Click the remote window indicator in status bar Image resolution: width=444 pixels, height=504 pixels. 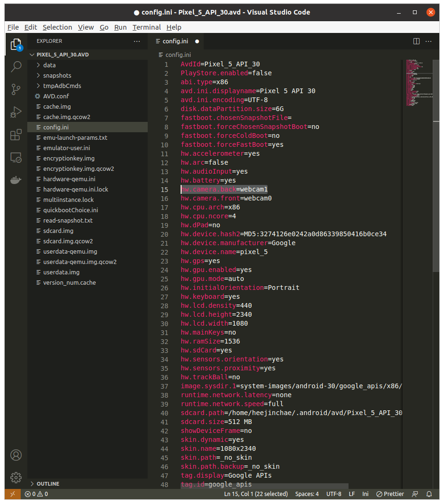point(13,494)
